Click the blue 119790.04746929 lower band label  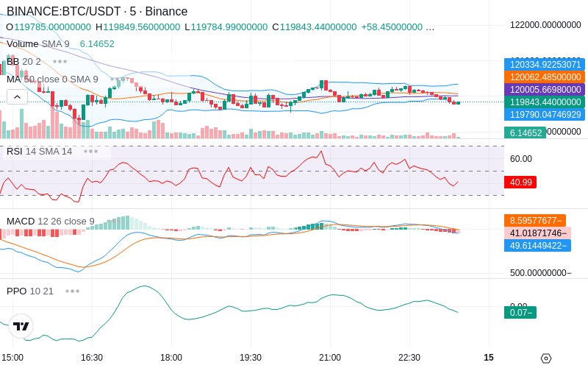tap(545, 115)
